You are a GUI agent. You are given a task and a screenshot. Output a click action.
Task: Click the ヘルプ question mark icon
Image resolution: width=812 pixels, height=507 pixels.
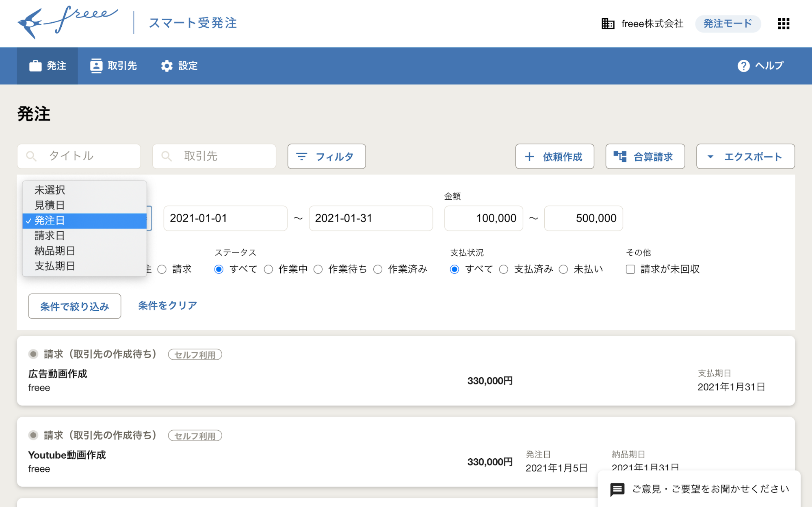(743, 65)
